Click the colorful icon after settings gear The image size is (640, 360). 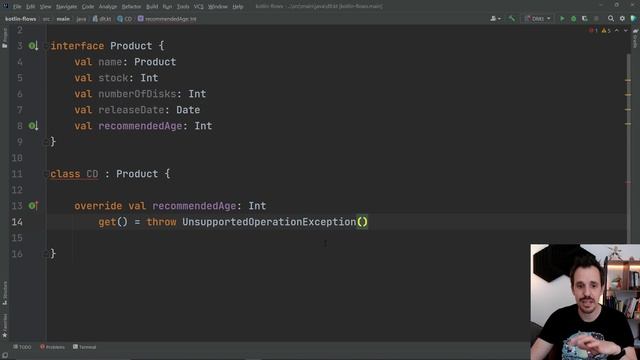(x=633, y=19)
